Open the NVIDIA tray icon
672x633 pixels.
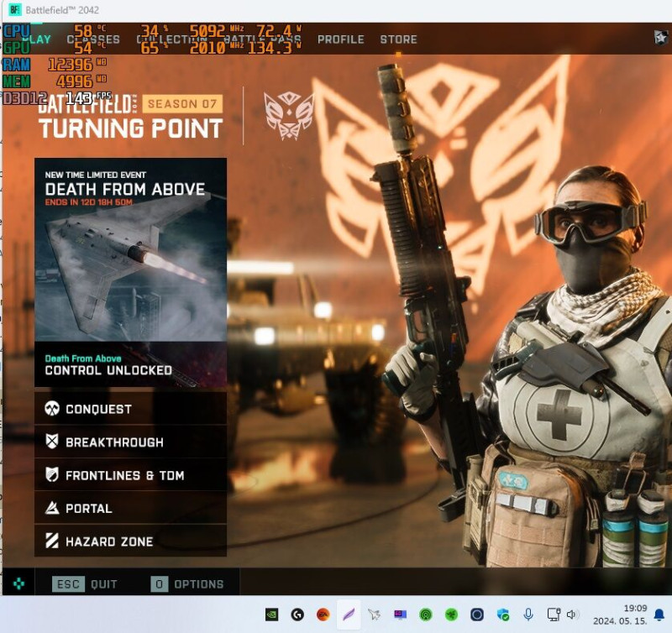pos(271,615)
